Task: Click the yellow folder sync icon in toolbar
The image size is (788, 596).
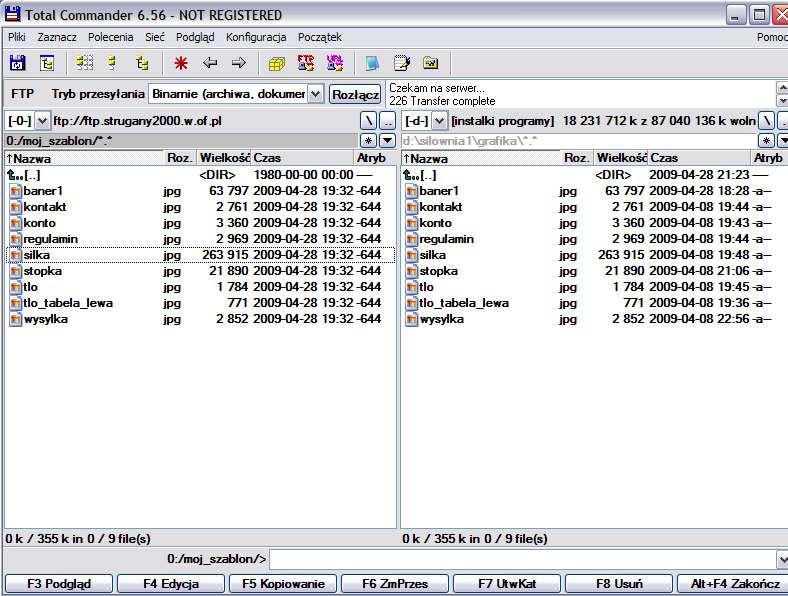Action: click(431, 63)
